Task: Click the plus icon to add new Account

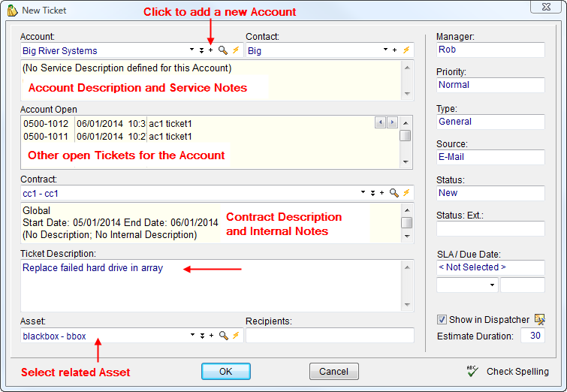Action: (211, 50)
